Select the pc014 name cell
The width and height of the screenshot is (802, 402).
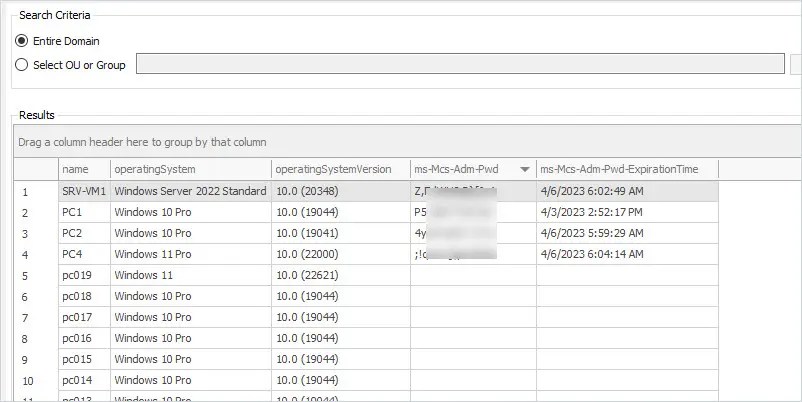click(84, 380)
